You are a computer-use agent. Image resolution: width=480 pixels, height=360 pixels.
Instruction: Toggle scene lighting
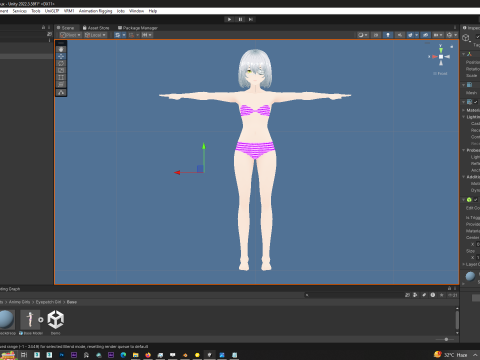[x=388, y=35]
